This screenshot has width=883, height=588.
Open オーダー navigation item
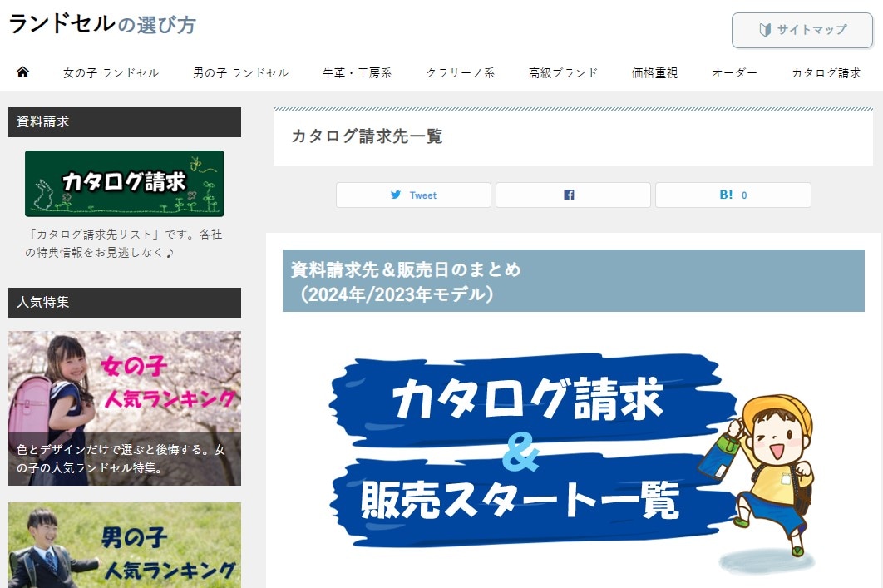[734, 73]
